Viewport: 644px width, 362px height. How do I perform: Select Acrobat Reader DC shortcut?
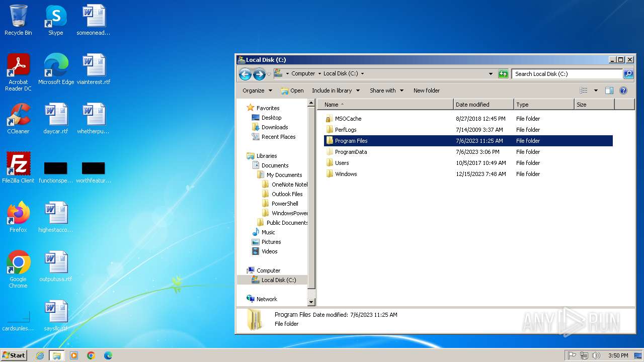click(18, 73)
